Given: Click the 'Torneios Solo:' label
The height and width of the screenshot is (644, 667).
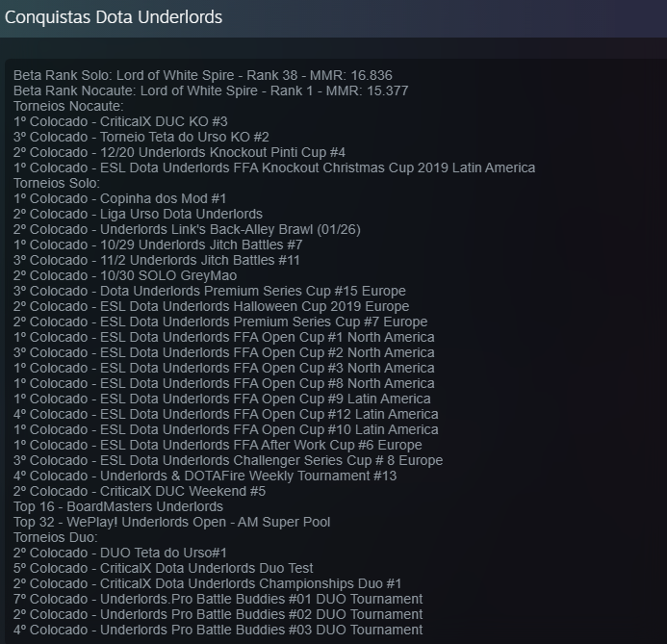Looking at the screenshot, I should tap(57, 183).
